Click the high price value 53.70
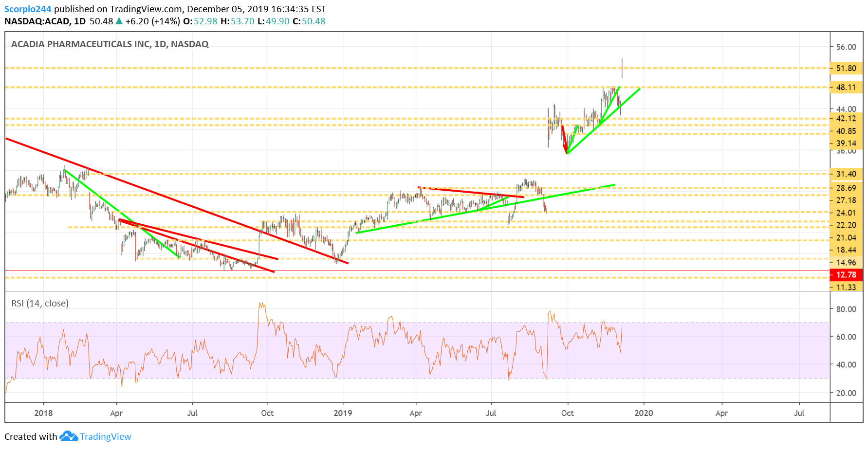 coord(242,21)
